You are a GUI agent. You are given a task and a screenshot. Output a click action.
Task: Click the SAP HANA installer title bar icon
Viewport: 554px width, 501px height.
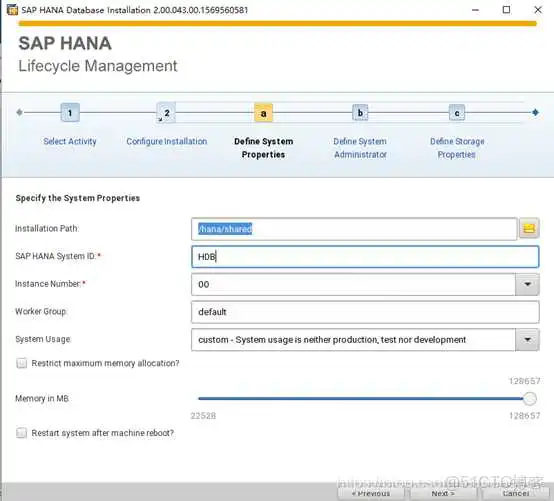pyautogui.click(x=12, y=10)
